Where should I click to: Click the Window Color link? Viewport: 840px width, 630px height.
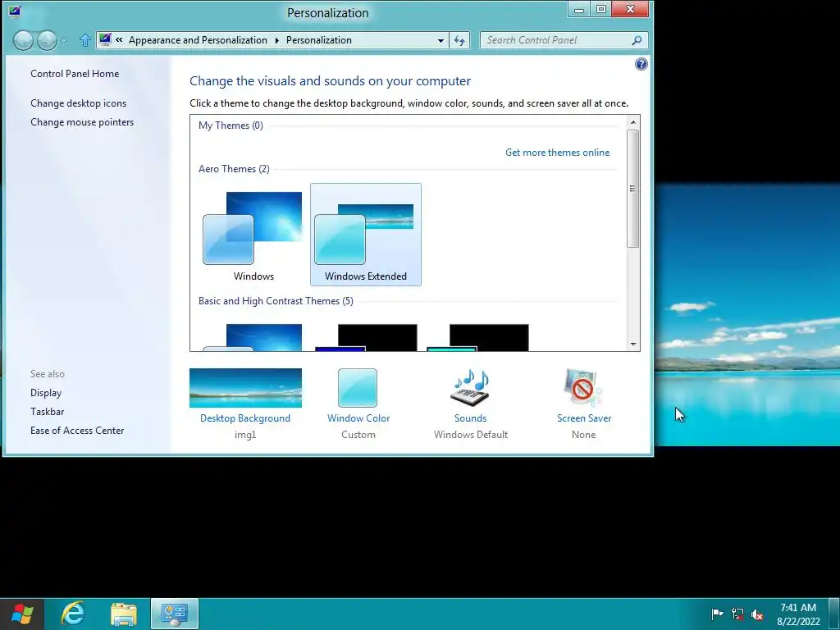point(358,418)
